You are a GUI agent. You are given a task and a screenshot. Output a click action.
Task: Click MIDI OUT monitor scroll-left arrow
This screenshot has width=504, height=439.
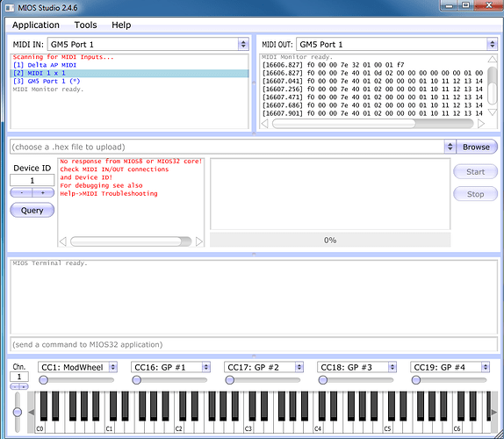click(x=265, y=124)
